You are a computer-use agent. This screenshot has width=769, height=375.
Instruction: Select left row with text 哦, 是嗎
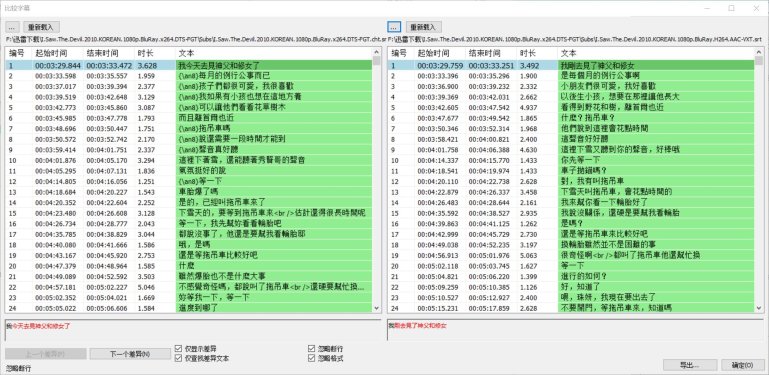(x=189, y=245)
